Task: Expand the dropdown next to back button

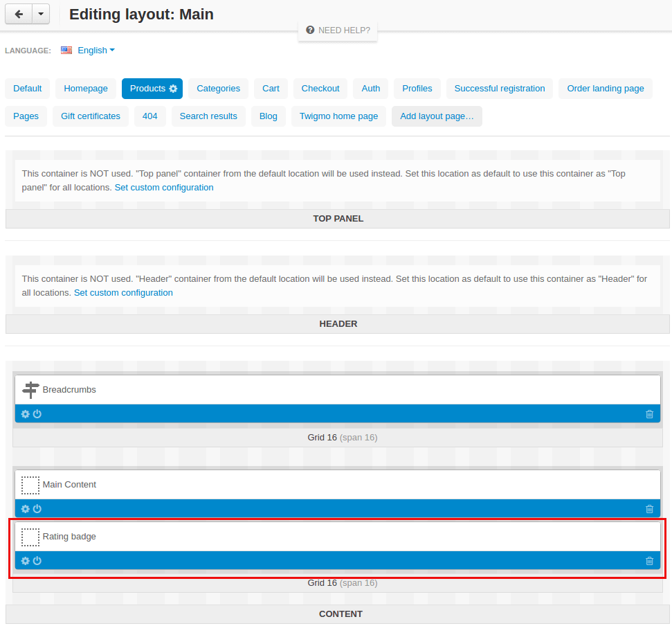Action: 41,14
